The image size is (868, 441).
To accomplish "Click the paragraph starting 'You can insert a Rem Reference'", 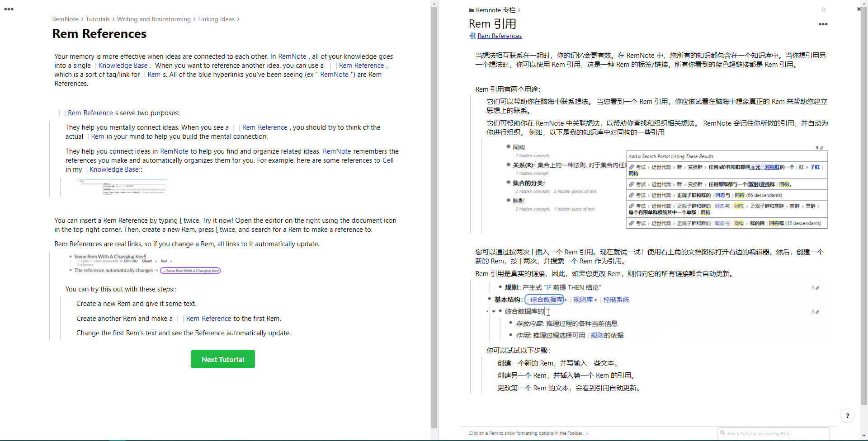I will pyautogui.click(x=226, y=225).
